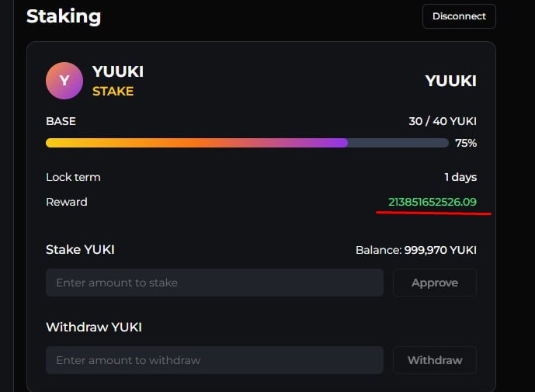
Task: Click the 'Enter amount to withdraw' field
Action: [214, 360]
